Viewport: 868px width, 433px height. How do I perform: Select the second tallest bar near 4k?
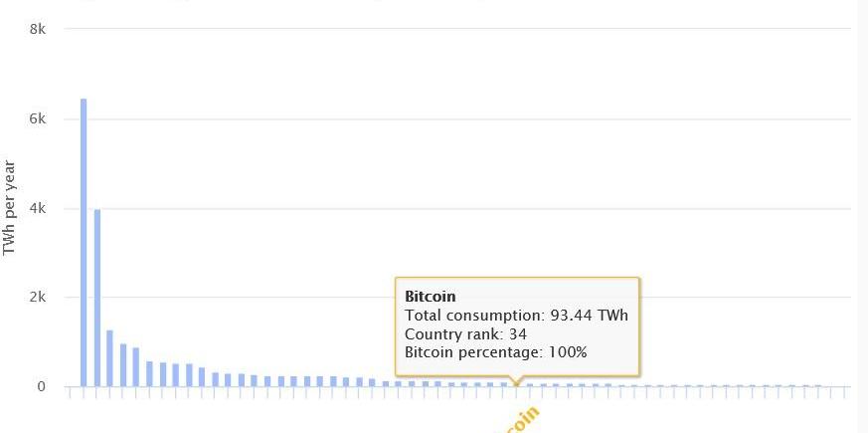(97, 298)
